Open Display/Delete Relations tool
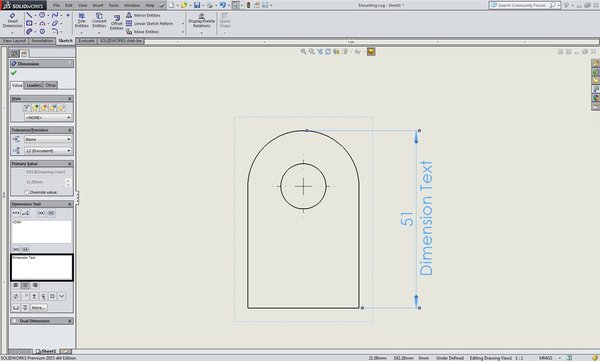Image resolution: width=600 pixels, height=361 pixels. coord(202,20)
